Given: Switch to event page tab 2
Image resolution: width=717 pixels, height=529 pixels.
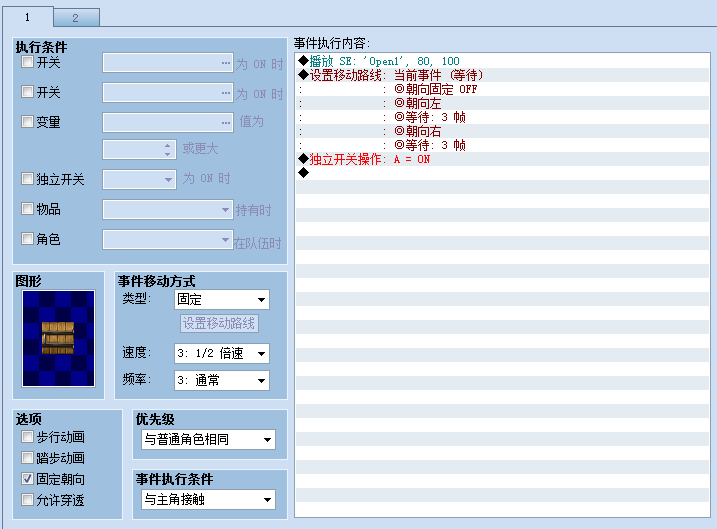Looking at the screenshot, I should [76, 18].
